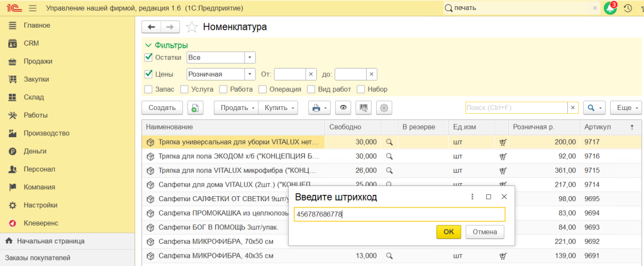Click the gear settings icon in toolbar
Viewport: 644px width, 266px height.
coord(384,108)
